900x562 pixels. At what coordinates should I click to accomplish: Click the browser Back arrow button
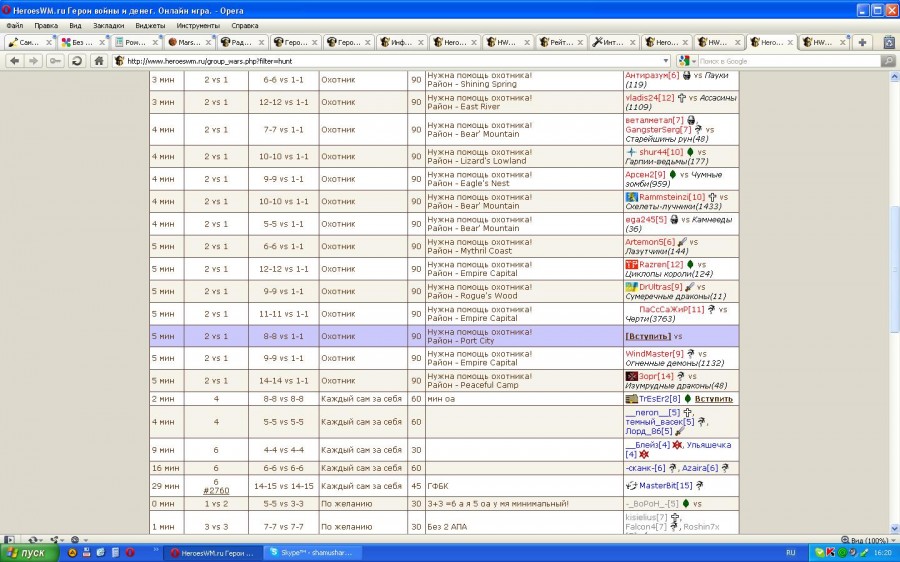[x=14, y=61]
